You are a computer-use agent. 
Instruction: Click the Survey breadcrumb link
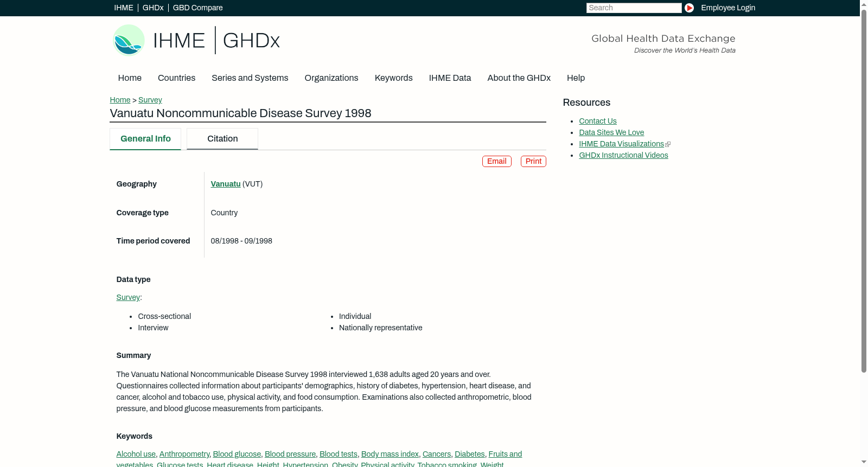pyautogui.click(x=150, y=100)
